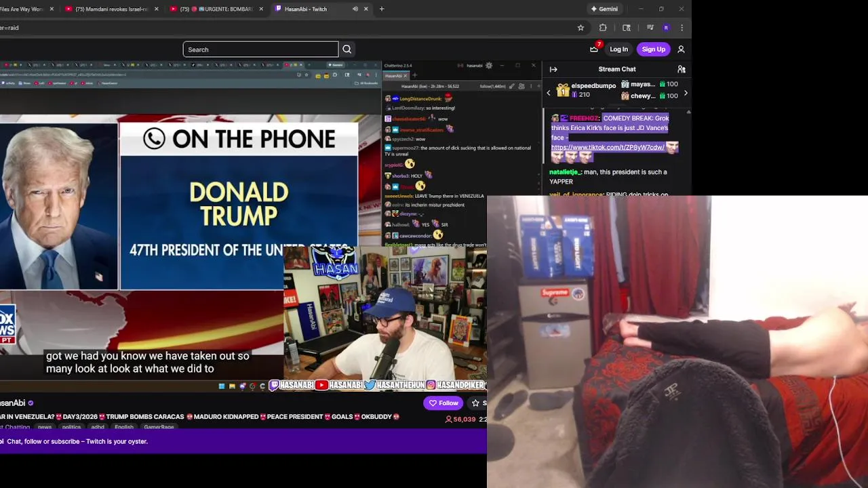This screenshot has height=488, width=868.
Task: Click the Log In button
Action: pyautogui.click(x=618, y=49)
